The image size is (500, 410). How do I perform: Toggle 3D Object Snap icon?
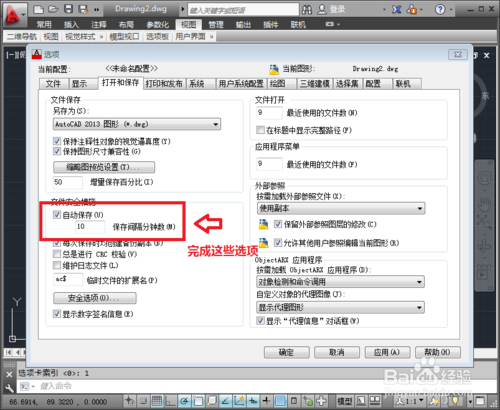212,400
